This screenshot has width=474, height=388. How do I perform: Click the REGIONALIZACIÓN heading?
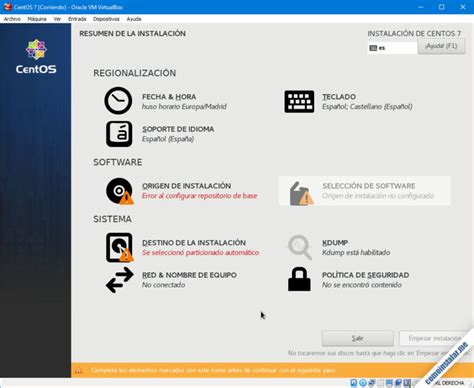point(135,73)
